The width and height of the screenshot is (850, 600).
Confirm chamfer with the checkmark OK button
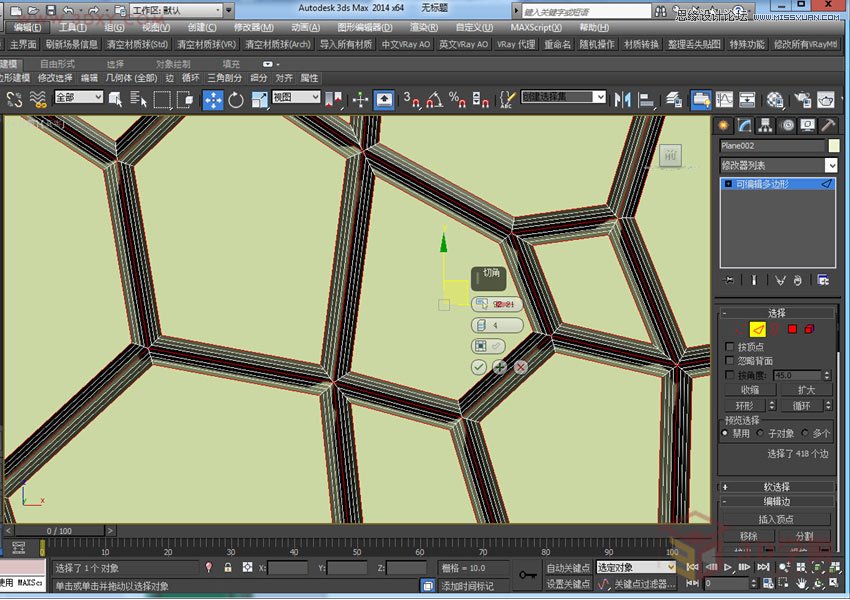[478, 367]
